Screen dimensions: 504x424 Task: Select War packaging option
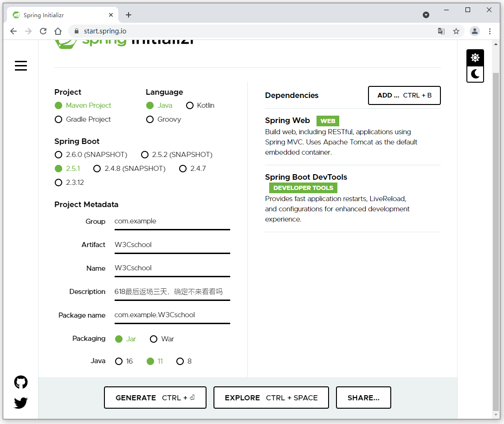pos(154,339)
